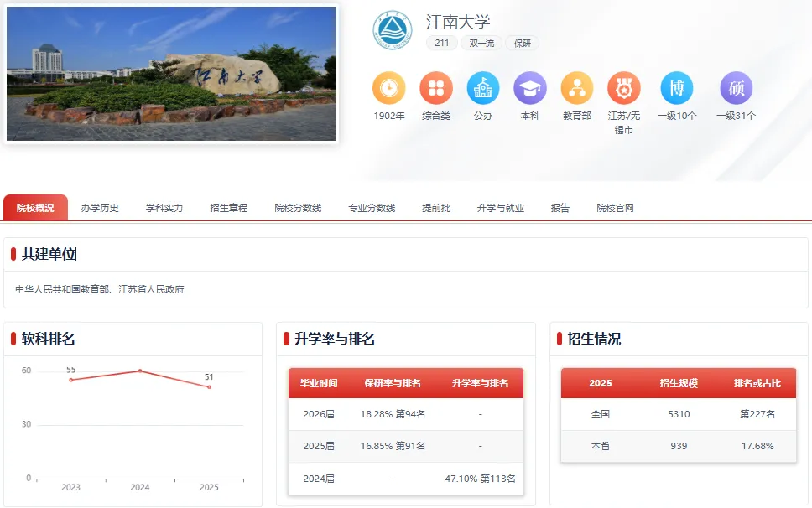Click the 中华人民共和国教育部、江苏省人民政府 text
The width and height of the screenshot is (812, 508).
[100, 289]
